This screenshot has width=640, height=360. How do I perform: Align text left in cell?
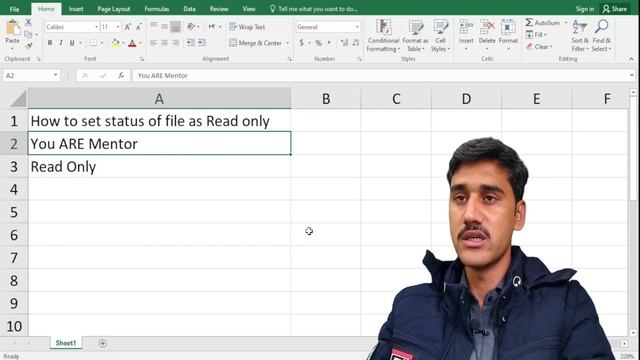tap(153, 42)
